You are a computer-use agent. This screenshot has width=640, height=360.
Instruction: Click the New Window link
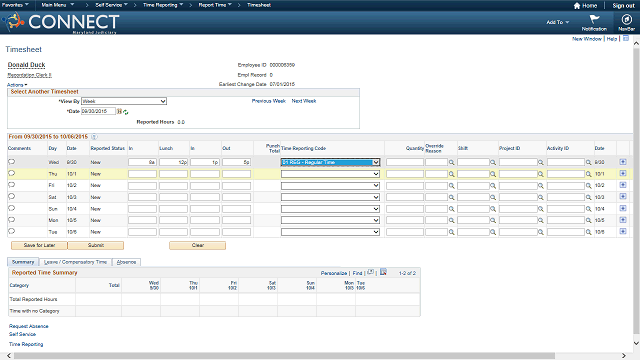tap(587, 39)
